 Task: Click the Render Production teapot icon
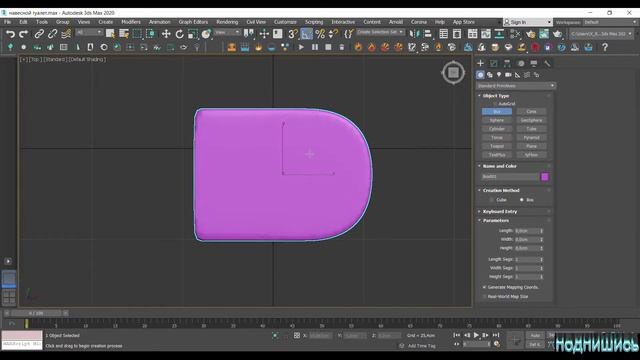pyautogui.click(x=558, y=34)
